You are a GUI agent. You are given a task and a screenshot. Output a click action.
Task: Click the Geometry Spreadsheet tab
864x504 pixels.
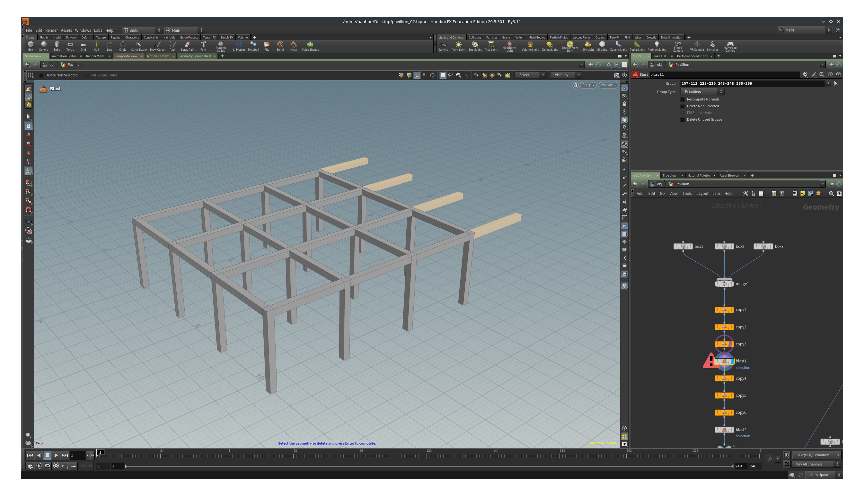tap(195, 56)
